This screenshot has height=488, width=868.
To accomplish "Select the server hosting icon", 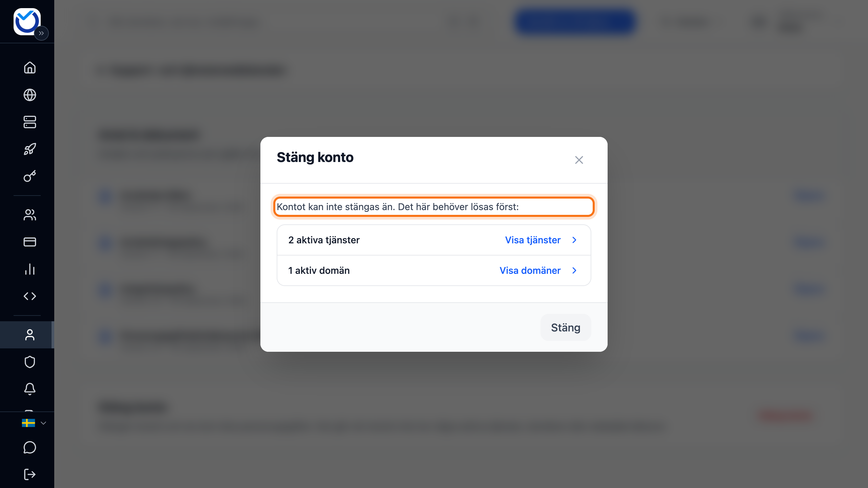I will coord(30,122).
